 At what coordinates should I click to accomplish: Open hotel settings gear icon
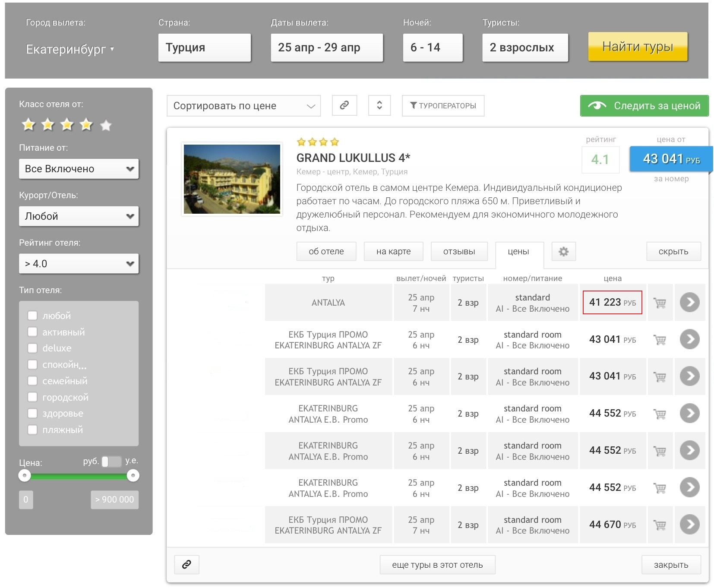(563, 251)
